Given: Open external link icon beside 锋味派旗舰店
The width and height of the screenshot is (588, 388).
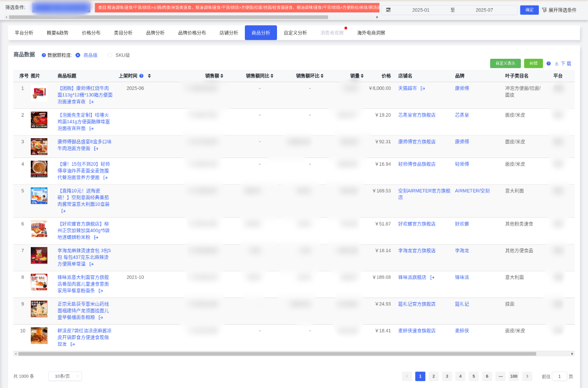Looking at the screenshot, I should coord(432,277).
